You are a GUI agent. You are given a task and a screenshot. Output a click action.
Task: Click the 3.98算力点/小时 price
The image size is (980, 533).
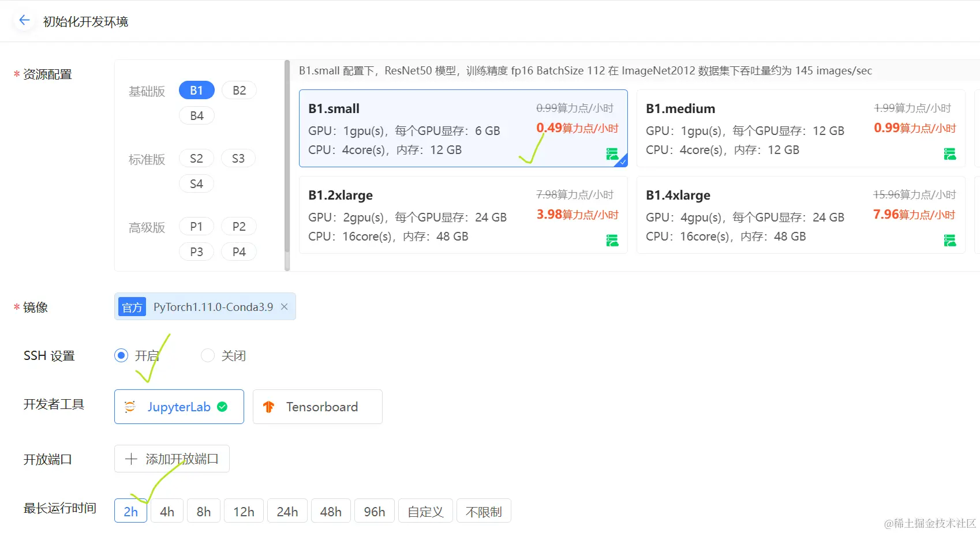point(577,214)
